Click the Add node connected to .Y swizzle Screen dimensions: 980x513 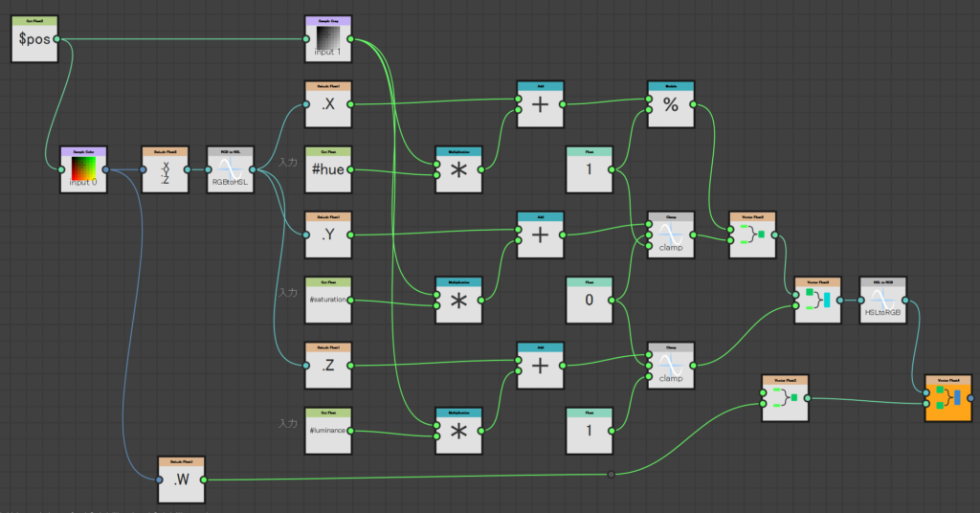[541, 236]
